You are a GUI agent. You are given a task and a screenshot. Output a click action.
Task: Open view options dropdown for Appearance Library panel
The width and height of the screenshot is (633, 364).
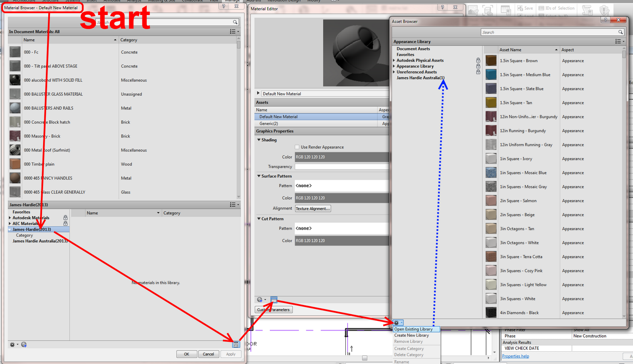click(620, 41)
